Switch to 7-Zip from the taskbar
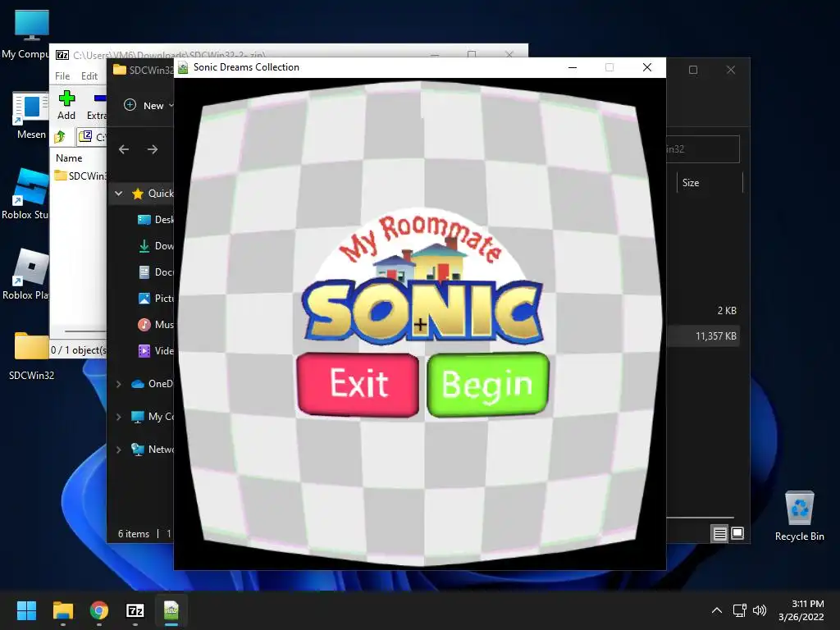This screenshot has height=630, width=840. point(135,610)
